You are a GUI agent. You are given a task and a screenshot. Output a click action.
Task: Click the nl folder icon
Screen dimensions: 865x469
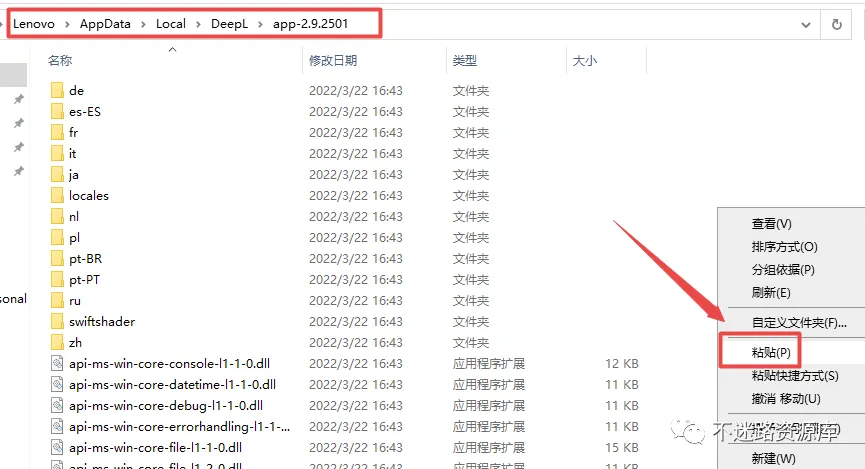pos(57,216)
